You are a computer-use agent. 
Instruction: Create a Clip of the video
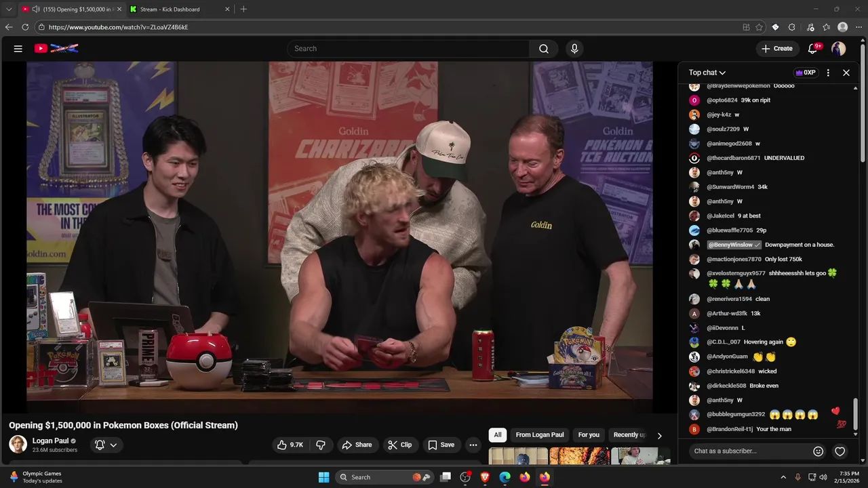click(399, 445)
